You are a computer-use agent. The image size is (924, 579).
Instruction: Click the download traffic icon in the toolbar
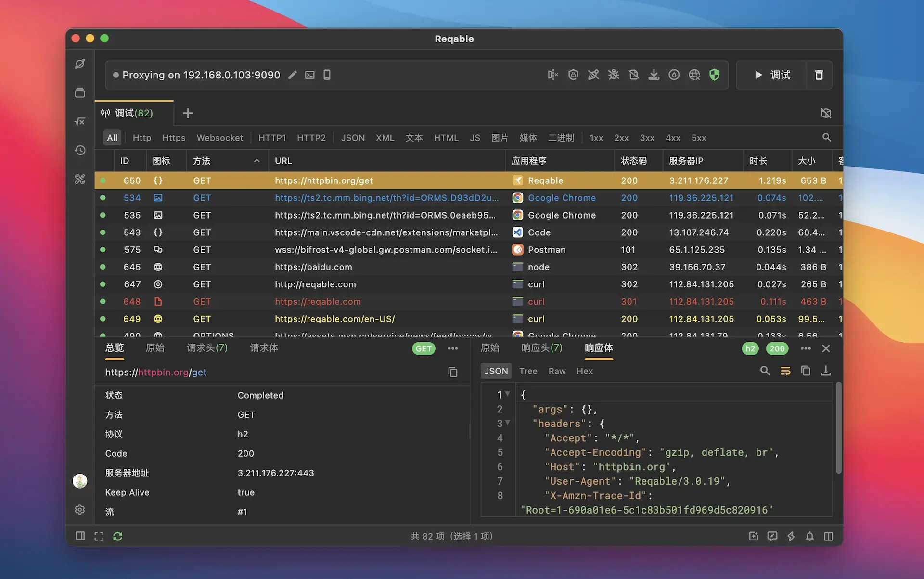point(654,75)
